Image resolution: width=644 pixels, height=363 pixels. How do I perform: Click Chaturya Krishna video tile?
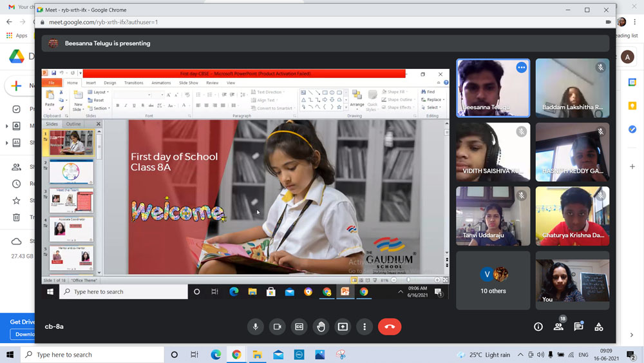click(573, 216)
